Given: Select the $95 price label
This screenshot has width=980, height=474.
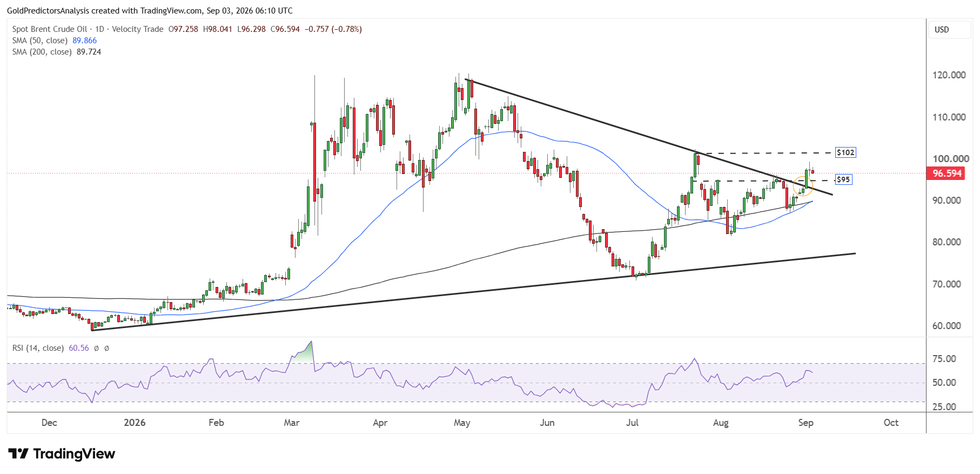Looking at the screenshot, I should [843, 179].
